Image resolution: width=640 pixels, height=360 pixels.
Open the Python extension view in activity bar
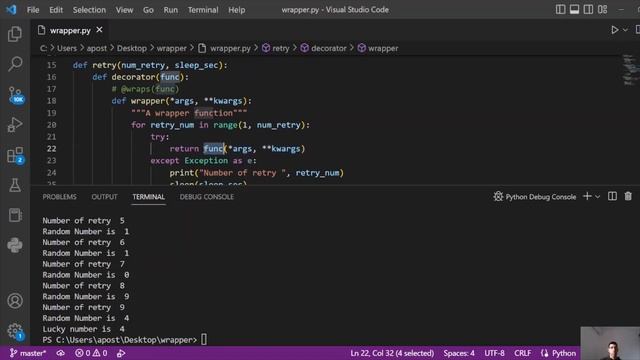click(15, 245)
